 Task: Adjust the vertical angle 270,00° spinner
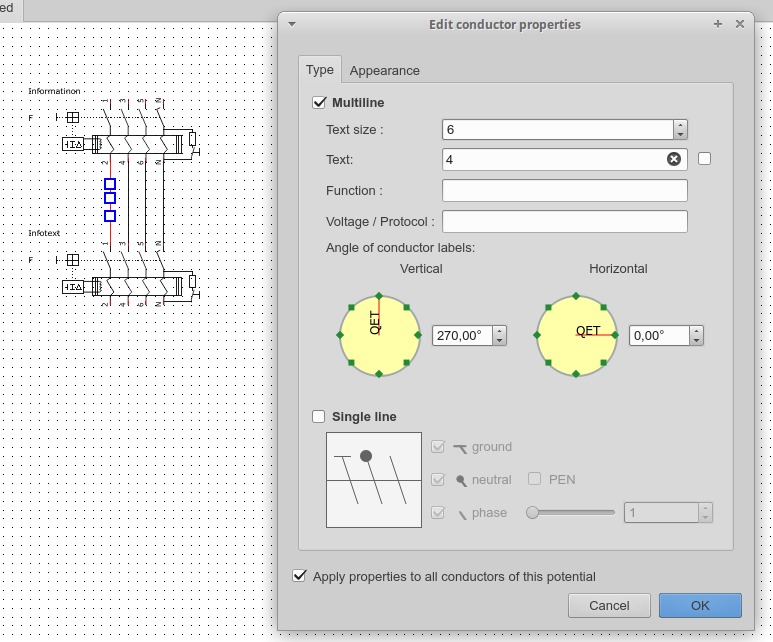pos(500,336)
